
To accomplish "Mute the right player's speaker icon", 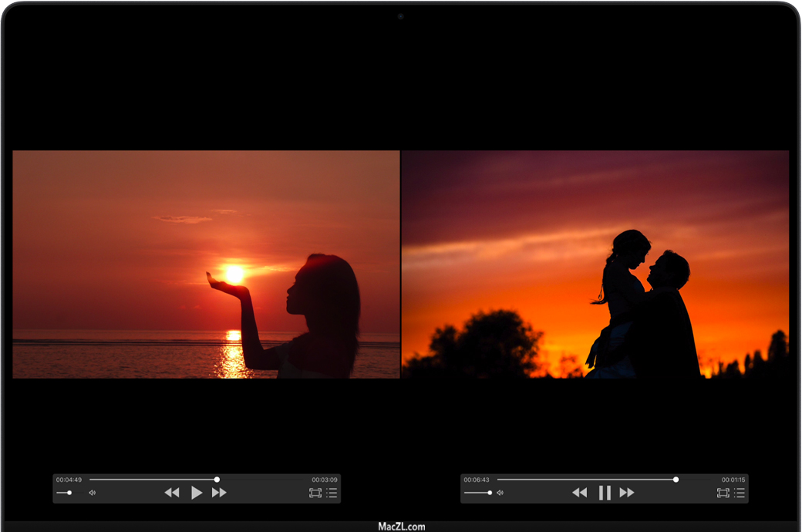I will tap(500, 493).
